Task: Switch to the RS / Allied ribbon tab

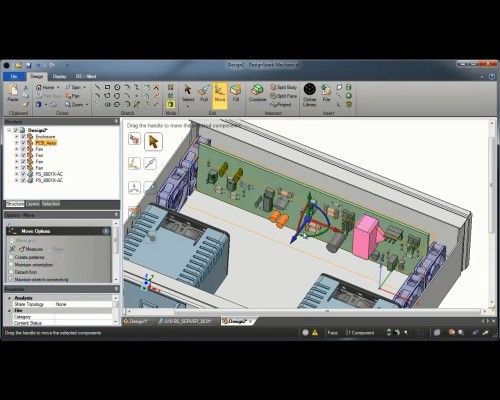Action: 86,76
